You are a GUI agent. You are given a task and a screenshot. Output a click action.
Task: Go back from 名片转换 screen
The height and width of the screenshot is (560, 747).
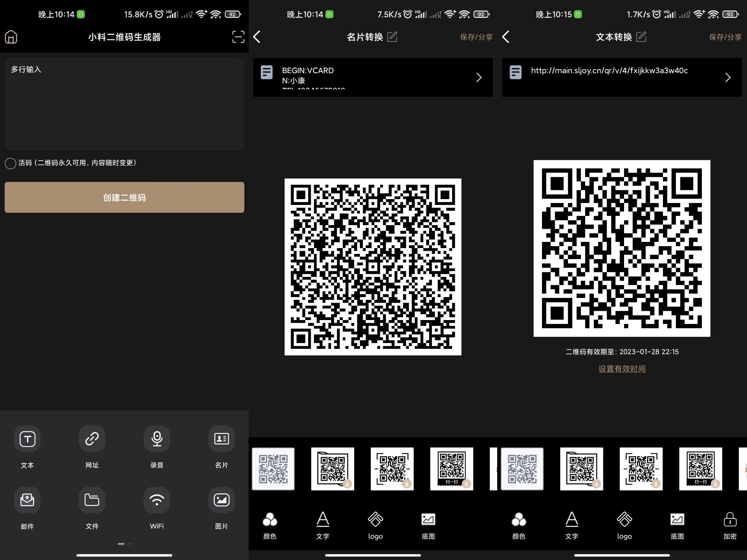coord(257,37)
